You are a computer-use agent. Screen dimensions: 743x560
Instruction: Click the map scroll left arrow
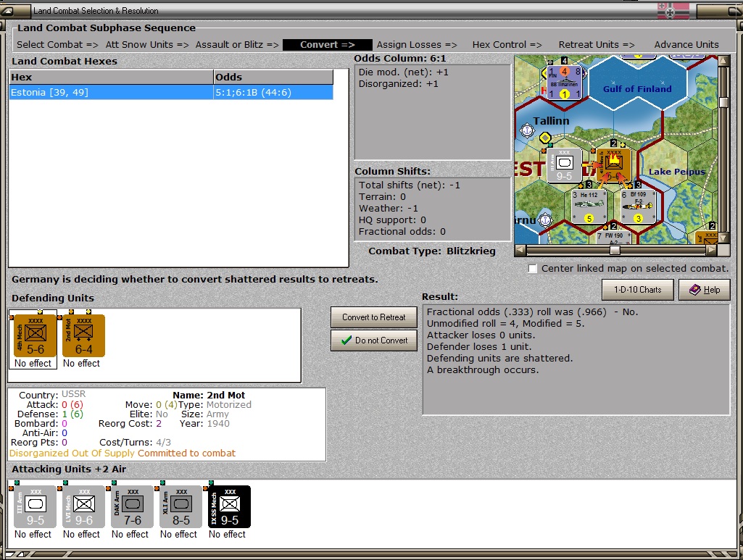tap(520, 249)
